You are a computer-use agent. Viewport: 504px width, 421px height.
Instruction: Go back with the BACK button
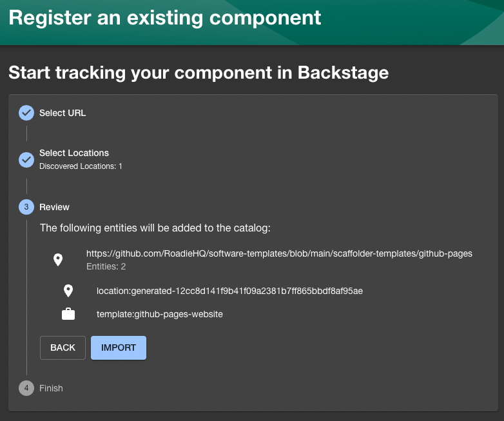[63, 348]
